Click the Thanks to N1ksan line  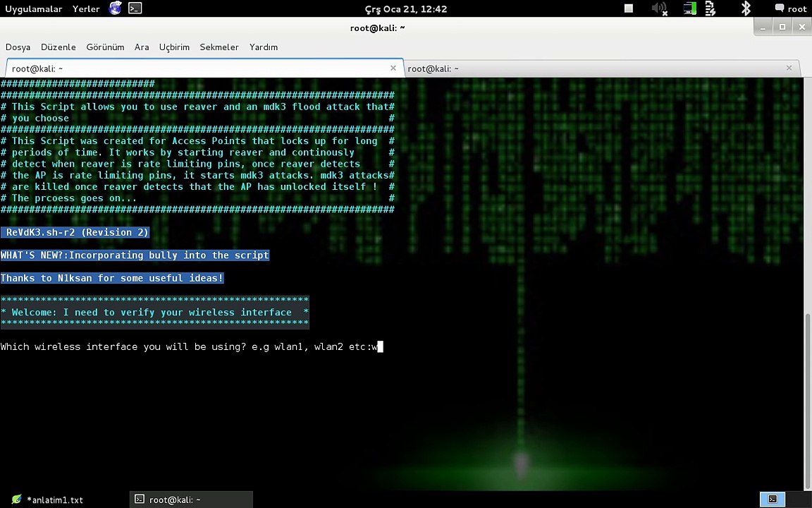pyautogui.click(x=112, y=278)
